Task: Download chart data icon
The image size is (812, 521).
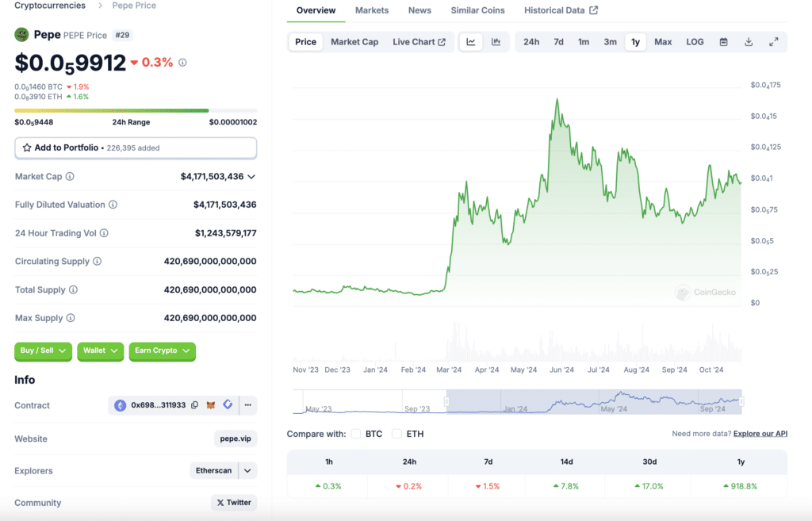Action: [749, 42]
